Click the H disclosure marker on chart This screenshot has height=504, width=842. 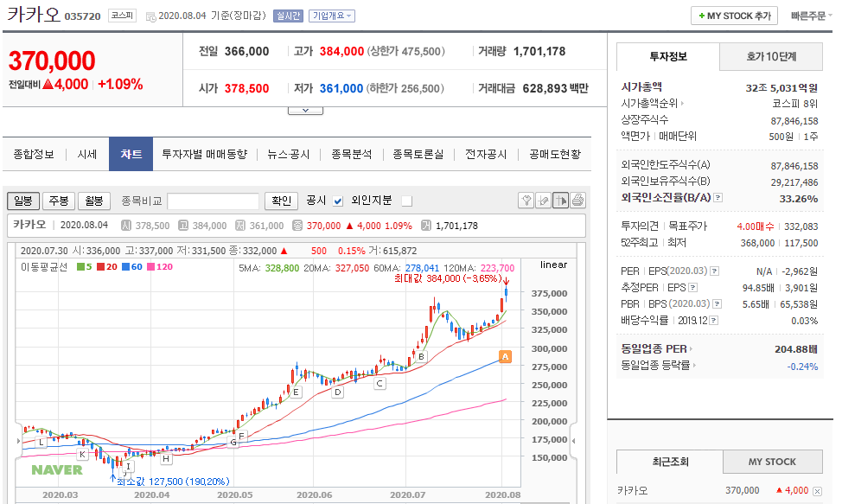coord(166,458)
